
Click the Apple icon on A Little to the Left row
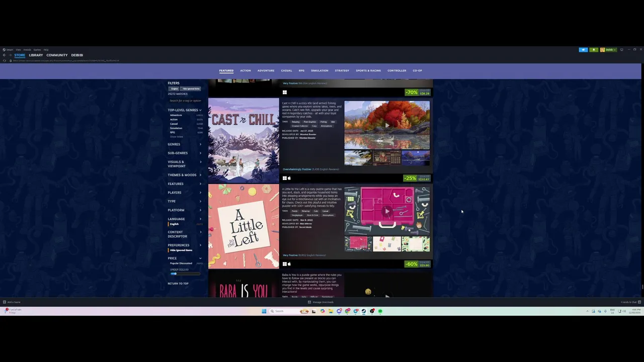coord(289,264)
